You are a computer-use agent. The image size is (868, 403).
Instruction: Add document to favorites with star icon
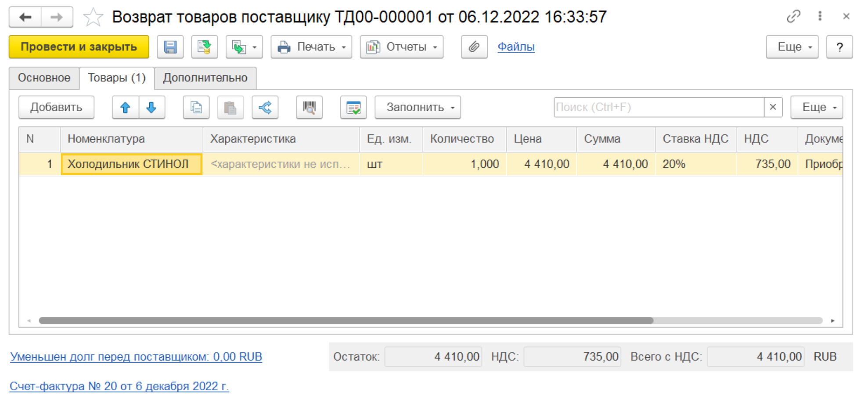[93, 18]
